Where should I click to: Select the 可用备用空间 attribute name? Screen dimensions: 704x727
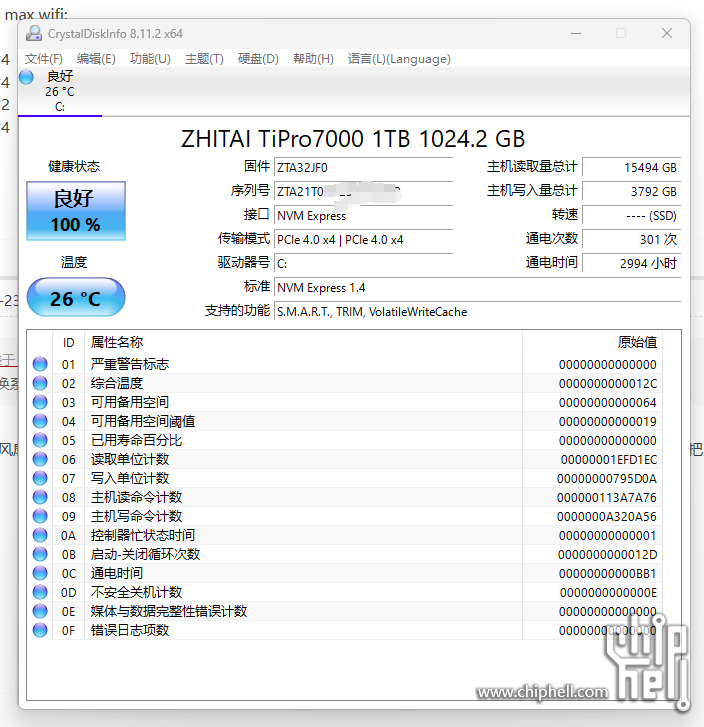pyautogui.click(x=130, y=402)
